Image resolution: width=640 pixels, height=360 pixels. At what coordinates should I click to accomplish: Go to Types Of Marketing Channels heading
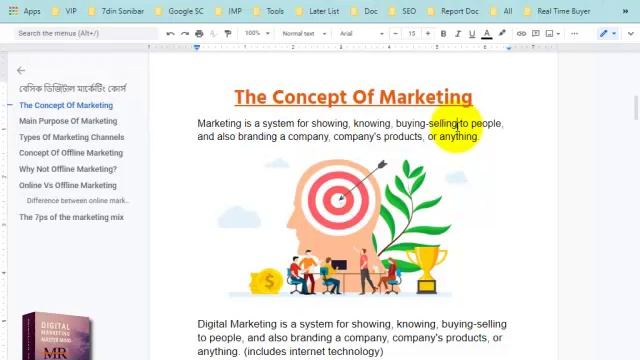71,137
